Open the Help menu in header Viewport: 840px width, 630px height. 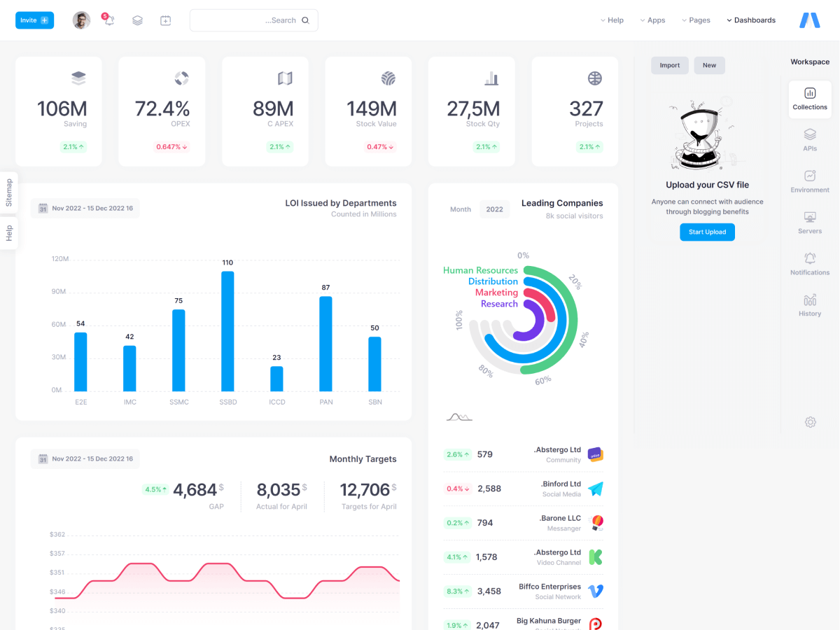pos(612,20)
